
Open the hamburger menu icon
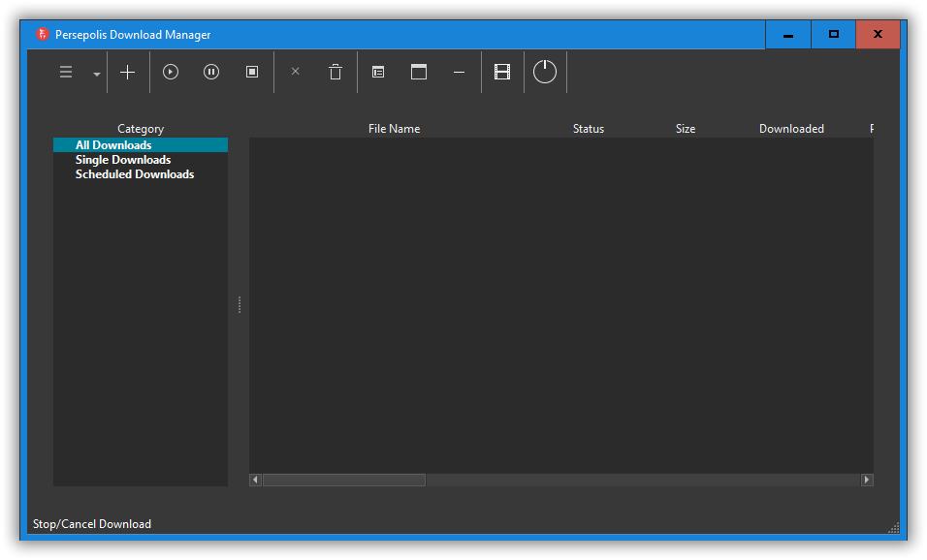pos(66,72)
